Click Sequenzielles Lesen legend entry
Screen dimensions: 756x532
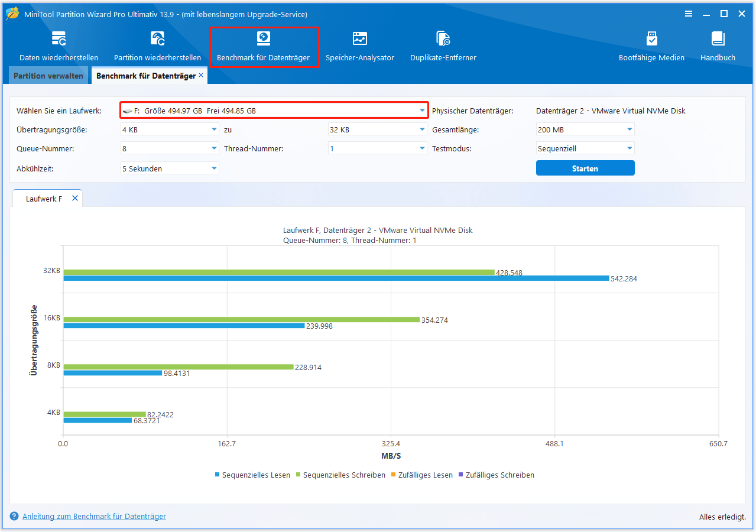(x=252, y=475)
